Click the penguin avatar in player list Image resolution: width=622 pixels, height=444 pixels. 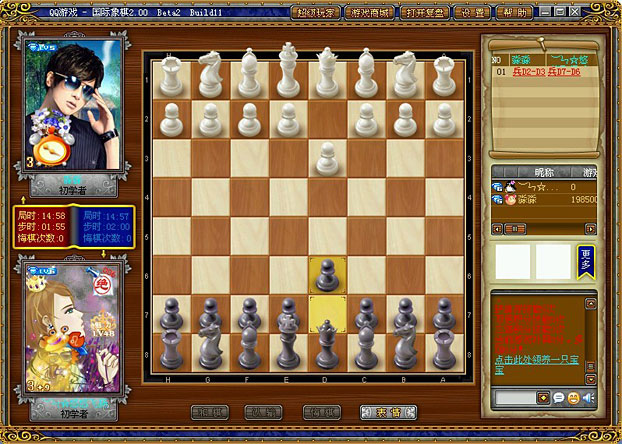pos(510,187)
